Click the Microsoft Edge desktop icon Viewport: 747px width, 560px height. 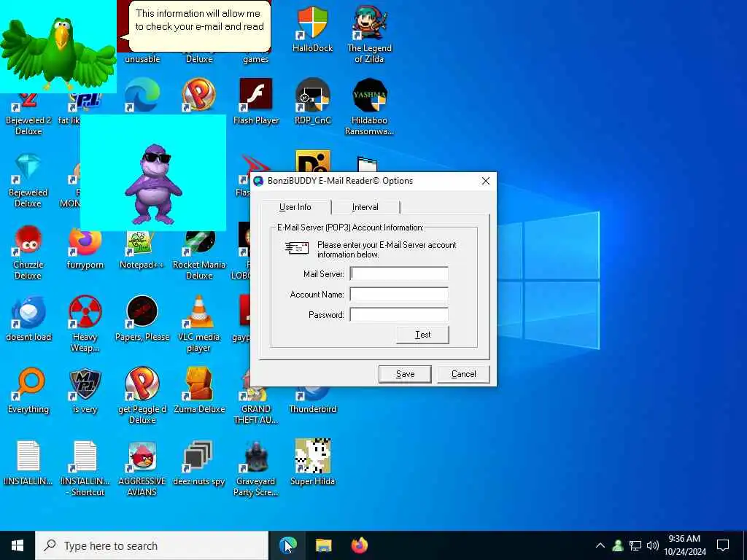[142, 95]
